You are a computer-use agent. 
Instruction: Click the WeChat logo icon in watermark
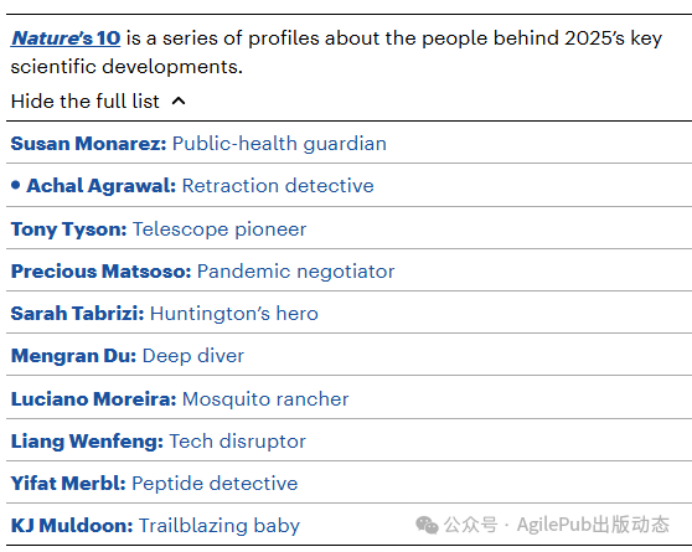click(x=427, y=525)
